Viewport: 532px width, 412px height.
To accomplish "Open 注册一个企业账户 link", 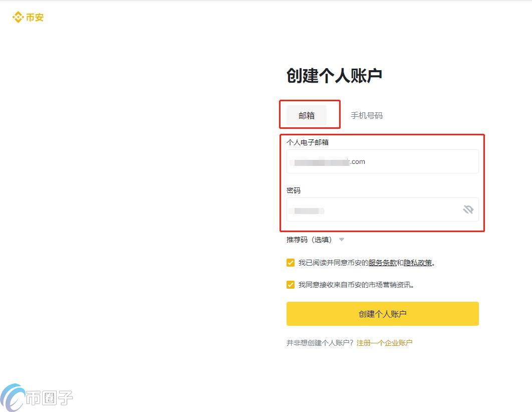I will pos(384,343).
